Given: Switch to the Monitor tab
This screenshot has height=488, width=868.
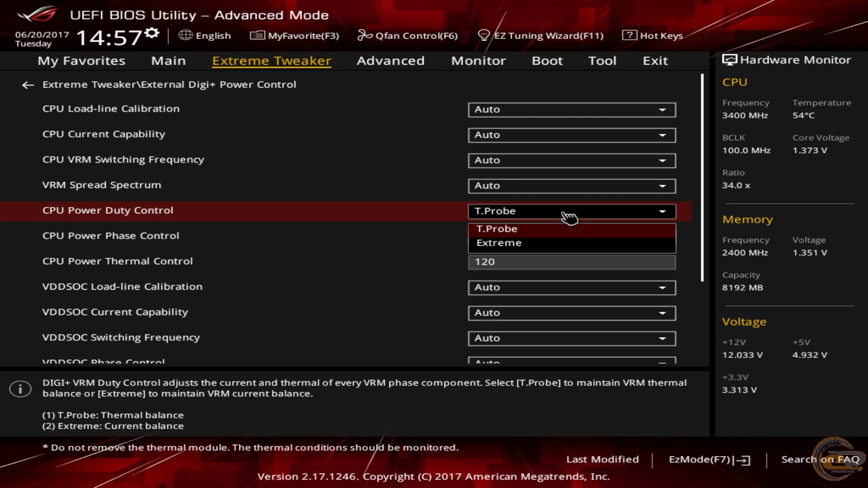Looking at the screenshot, I should tap(478, 61).
